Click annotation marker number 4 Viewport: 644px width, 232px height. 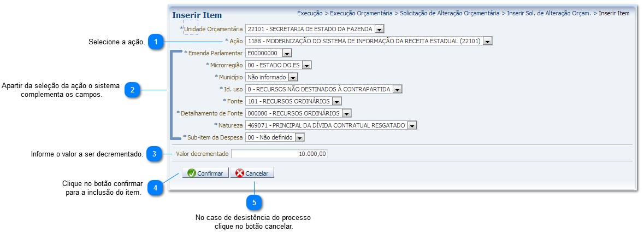tap(156, 188)
